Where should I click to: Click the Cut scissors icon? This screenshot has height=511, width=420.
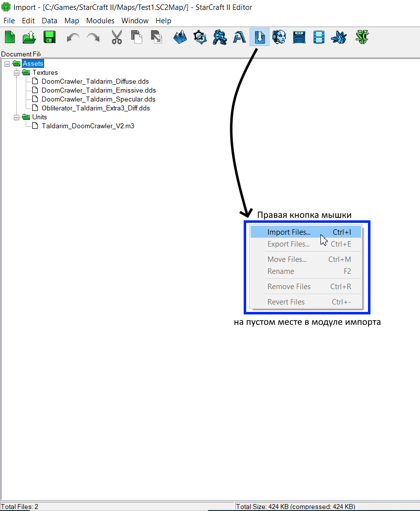(116, 37)
